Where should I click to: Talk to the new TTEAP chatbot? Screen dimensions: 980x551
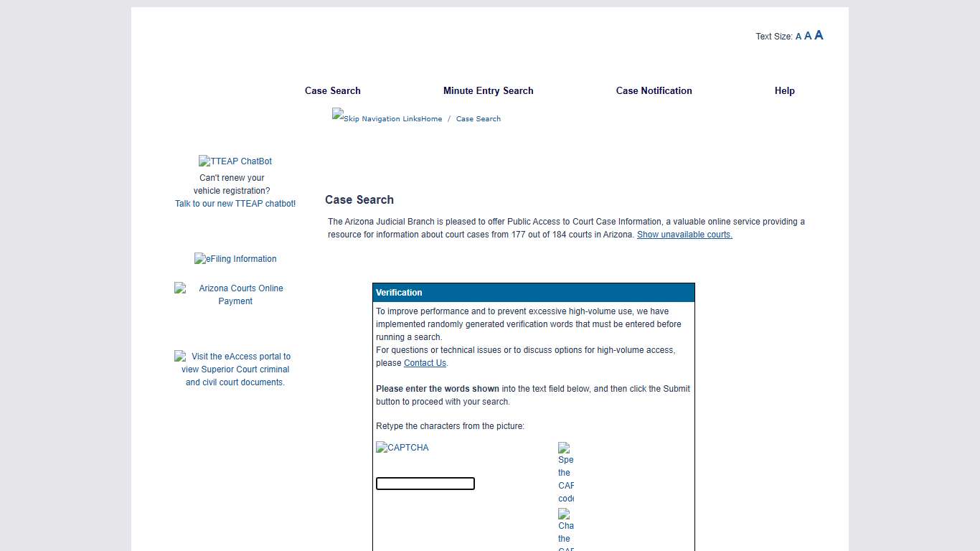tap(235, 203)
